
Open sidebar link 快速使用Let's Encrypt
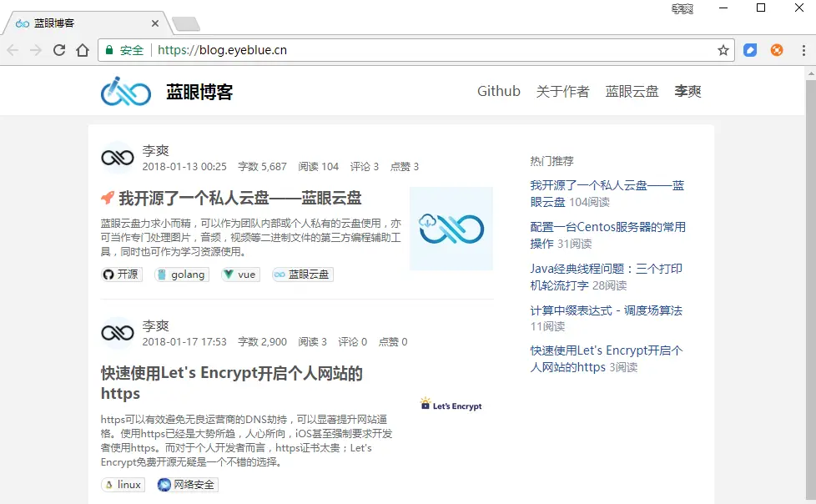coord(606,359)
